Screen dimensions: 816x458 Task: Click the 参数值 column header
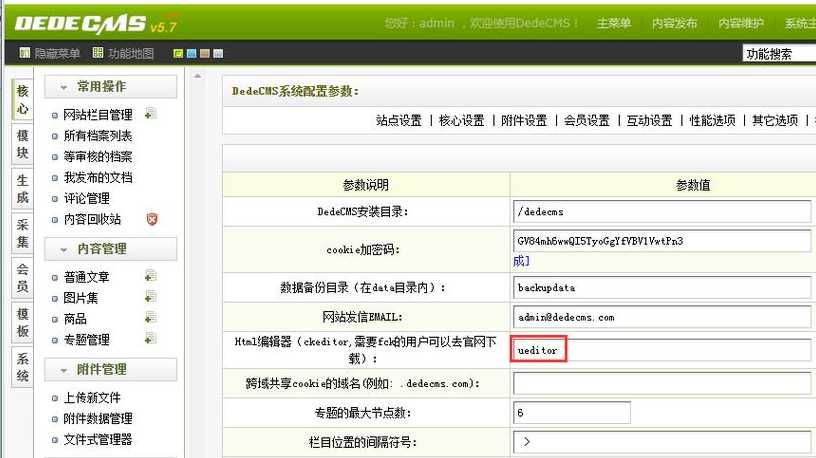(x=693, y=185)
